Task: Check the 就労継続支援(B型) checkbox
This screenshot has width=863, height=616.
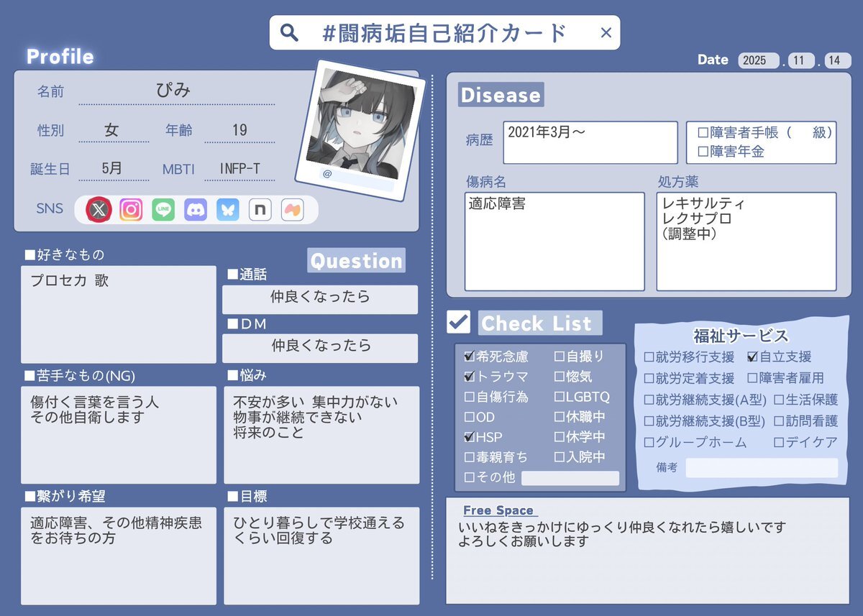Action: [x=649, y=421]
